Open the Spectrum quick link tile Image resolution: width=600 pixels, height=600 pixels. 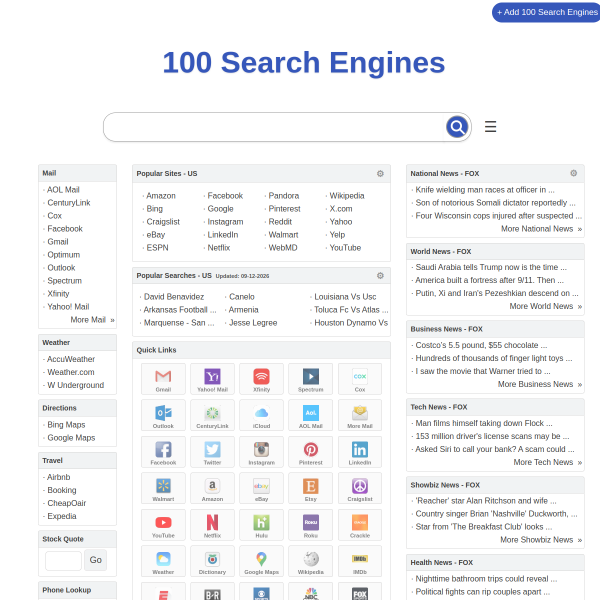click(x=311, y=379)
